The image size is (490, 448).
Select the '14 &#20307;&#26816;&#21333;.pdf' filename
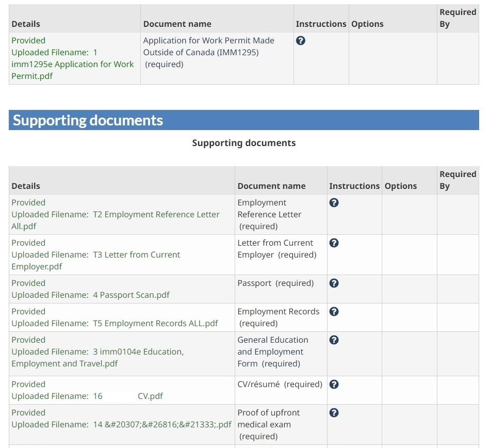pyautogui.click(x=162, y=425)
